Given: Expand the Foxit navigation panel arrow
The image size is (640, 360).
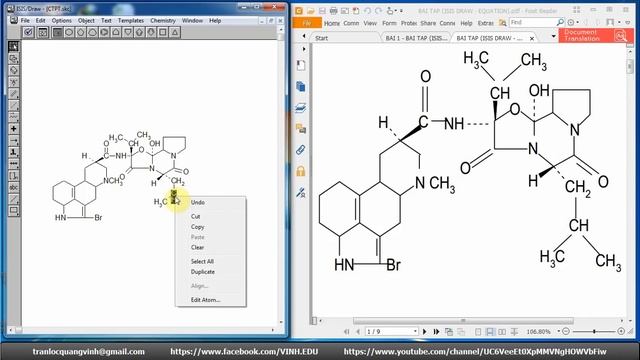Looking at the screenshot, I should pyautogui.click(x=304, y=49).
